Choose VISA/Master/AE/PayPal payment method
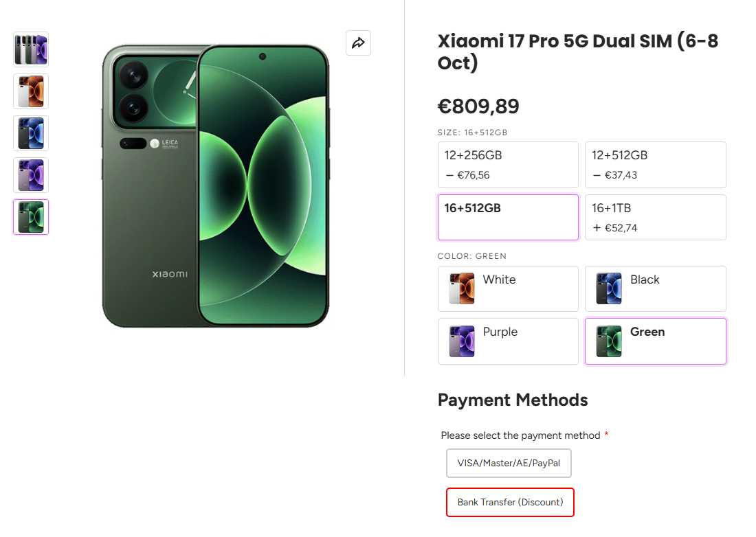This screenshot has height=537, width=756. coord(509,464)
